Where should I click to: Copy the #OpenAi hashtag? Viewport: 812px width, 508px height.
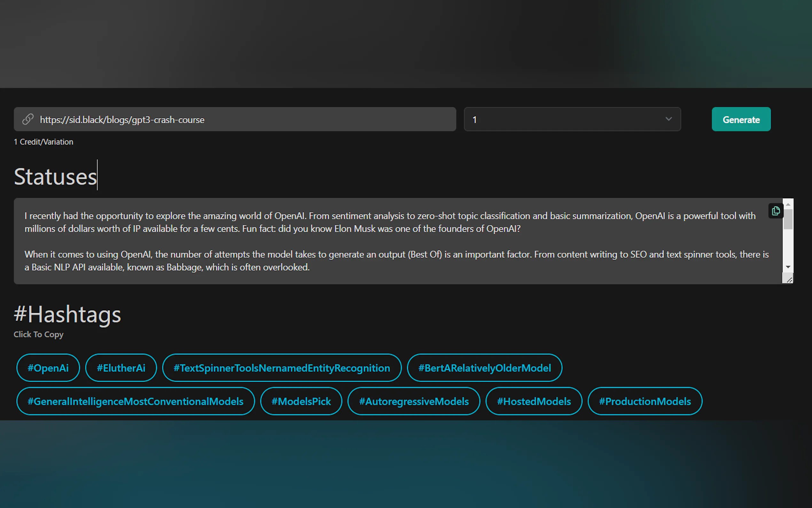(48, 368)
